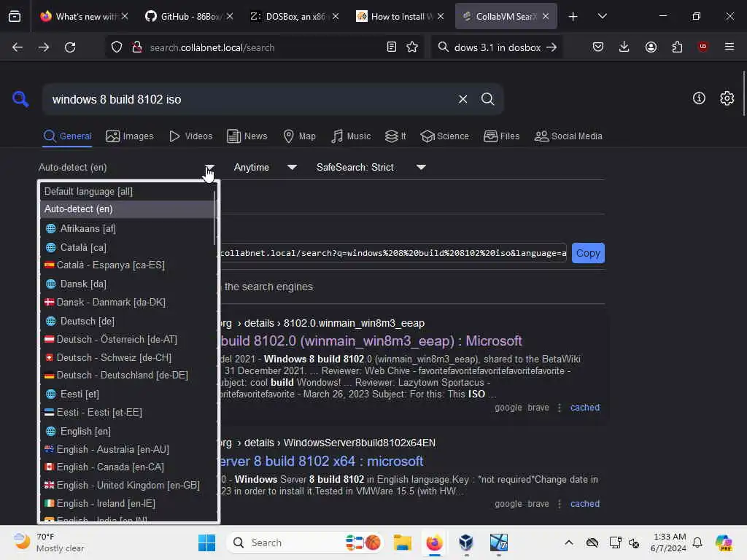Screen dimensions: 747x560
Task: Clear the search query with the X
Action: (x=462, y=99)
